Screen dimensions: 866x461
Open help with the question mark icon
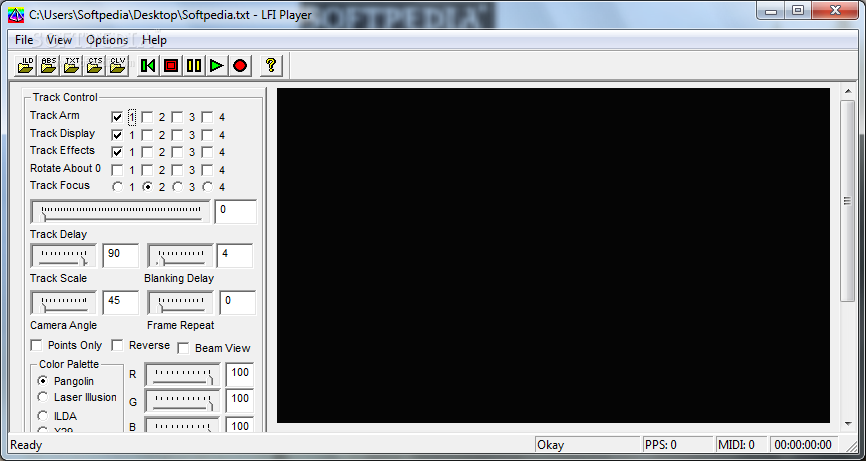coord(271,66)
